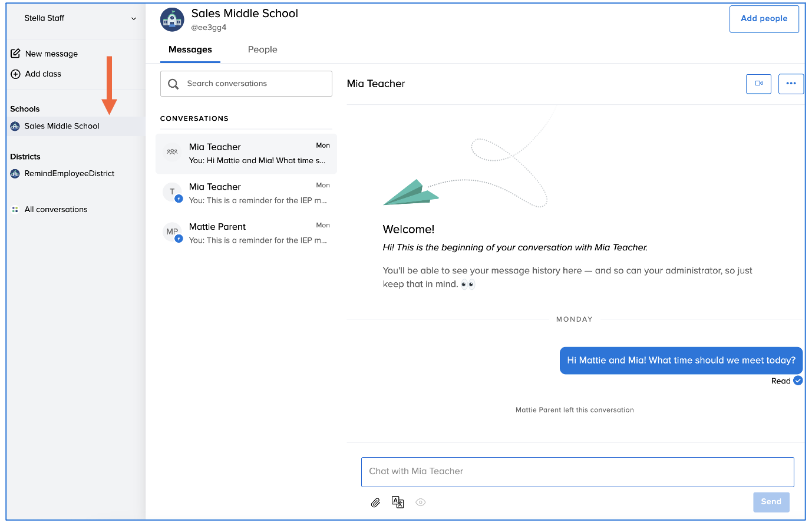
Task: Toggle the eye preview icon below chat box
Action: pos(420,502)
